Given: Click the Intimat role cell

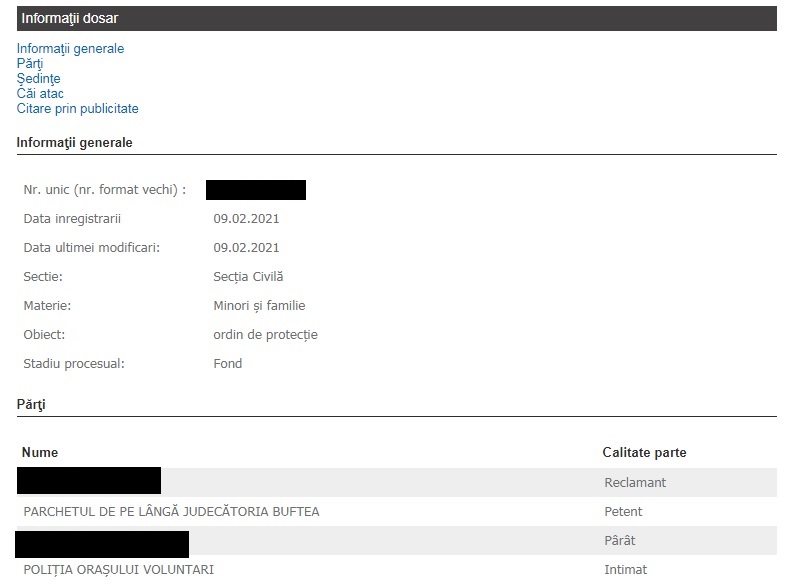Looking at the screenshot, I should coord(625,570).
